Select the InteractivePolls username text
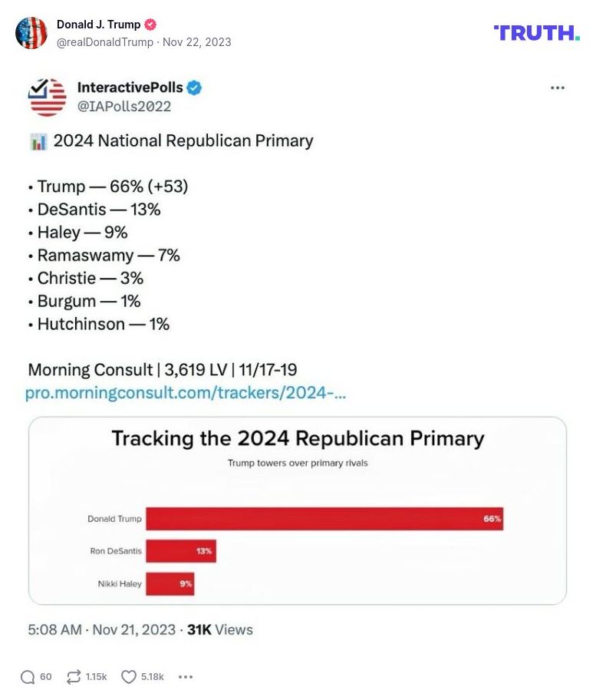Image resolution: width=596 pixels, height=700 pixels. point(130,87)
